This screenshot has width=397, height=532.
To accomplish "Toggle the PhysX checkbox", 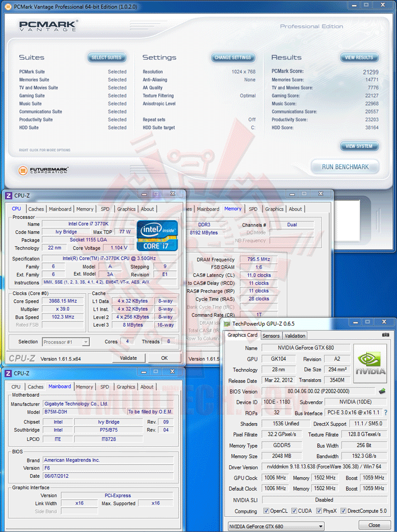I will coord(319,510).
